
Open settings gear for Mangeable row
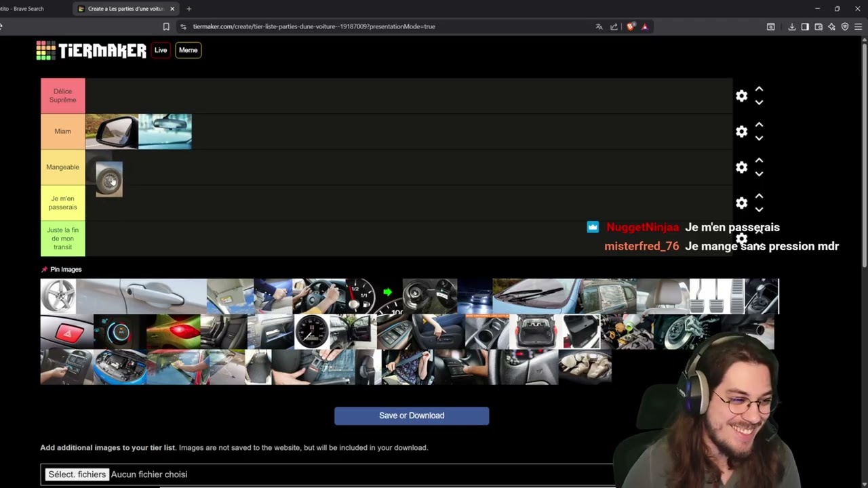[741, 167]
